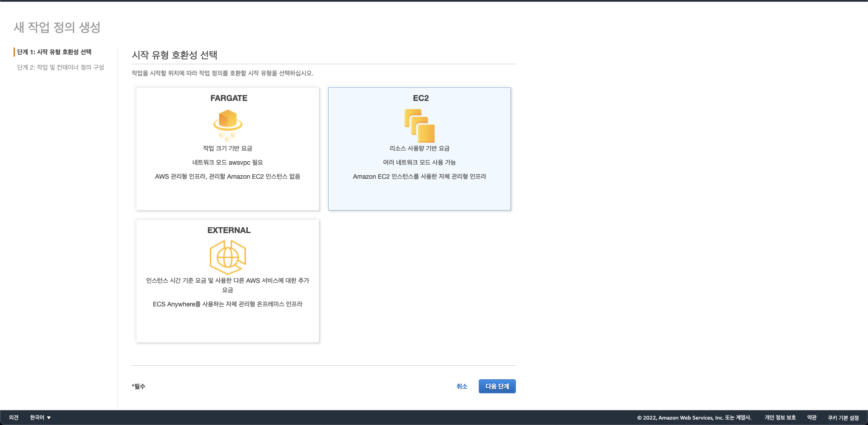Open 쿠키 기본 설정 preferences
Screen dimensions: 868x425
(x=843, y=418)
